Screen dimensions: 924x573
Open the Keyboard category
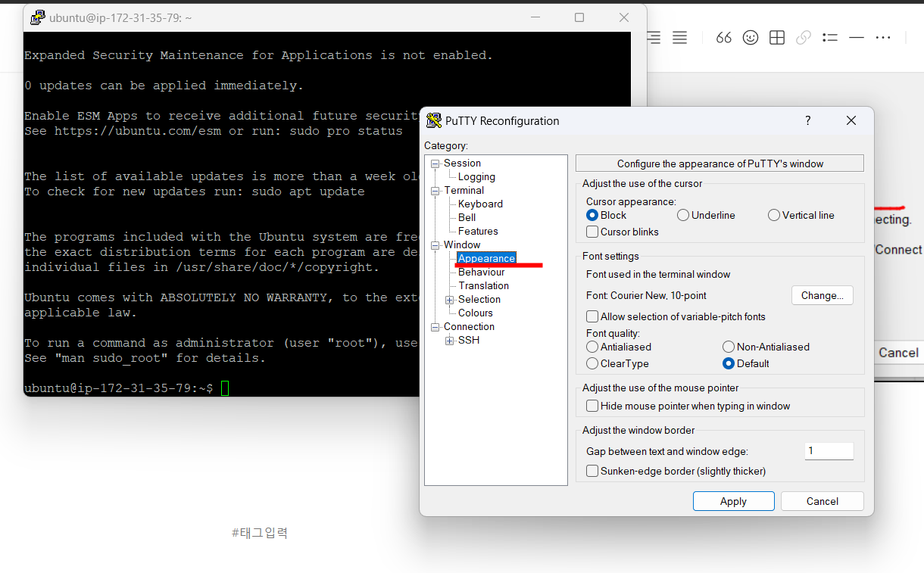tap(480, 204)
